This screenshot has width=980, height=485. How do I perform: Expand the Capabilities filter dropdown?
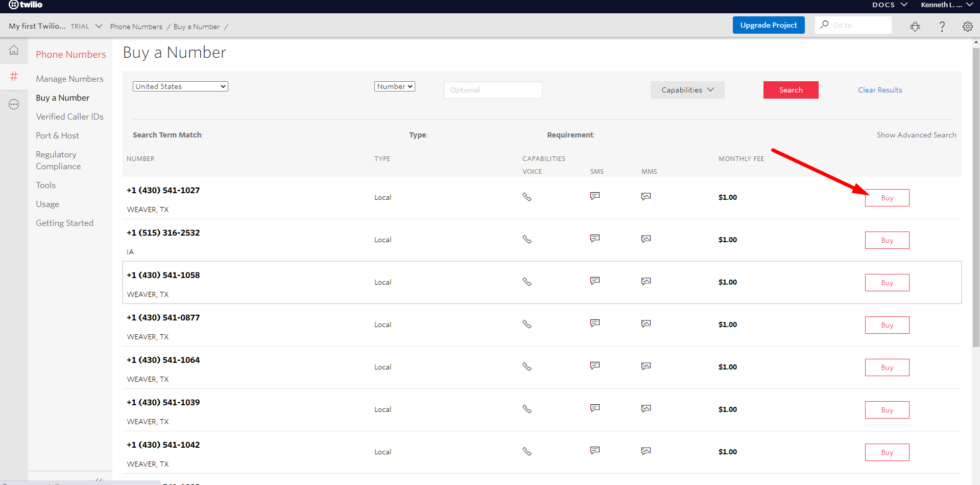coord(687,90)
